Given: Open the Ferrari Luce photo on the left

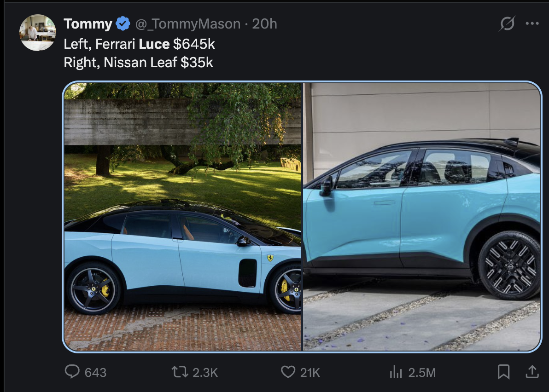Looking at the screenshot, I should pos(183,217).
